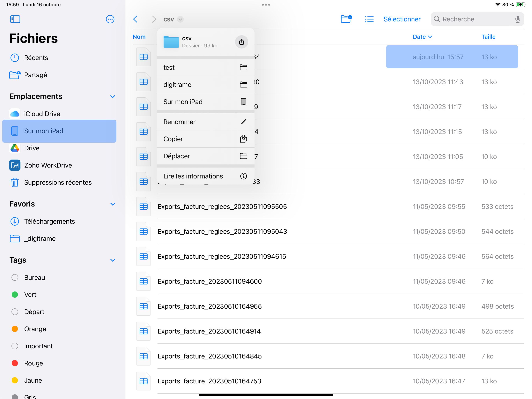Choose Sur mon iPad in the path menu
The image size is (532, 399).
pyautogui.click(x=206, y=102)
